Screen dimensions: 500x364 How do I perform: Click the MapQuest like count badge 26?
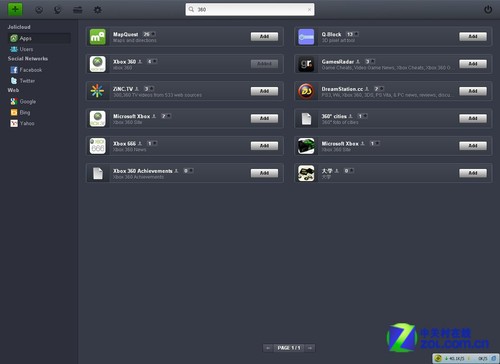149,34
